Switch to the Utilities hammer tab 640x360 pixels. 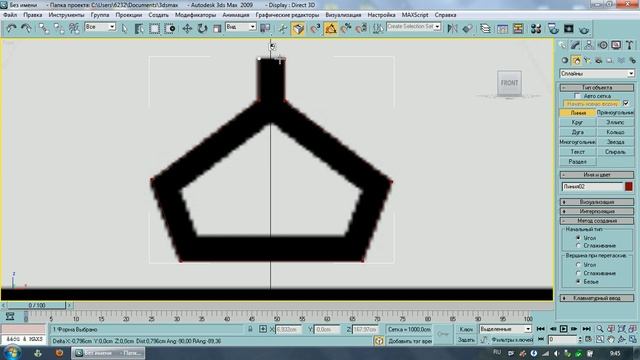point(630,45)
